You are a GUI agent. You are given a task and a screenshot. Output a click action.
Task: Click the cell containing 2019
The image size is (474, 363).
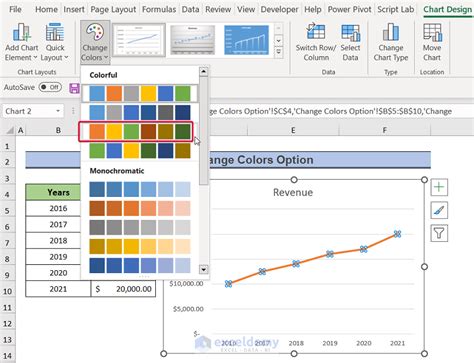pyautogui.click(x=53, y=257)
